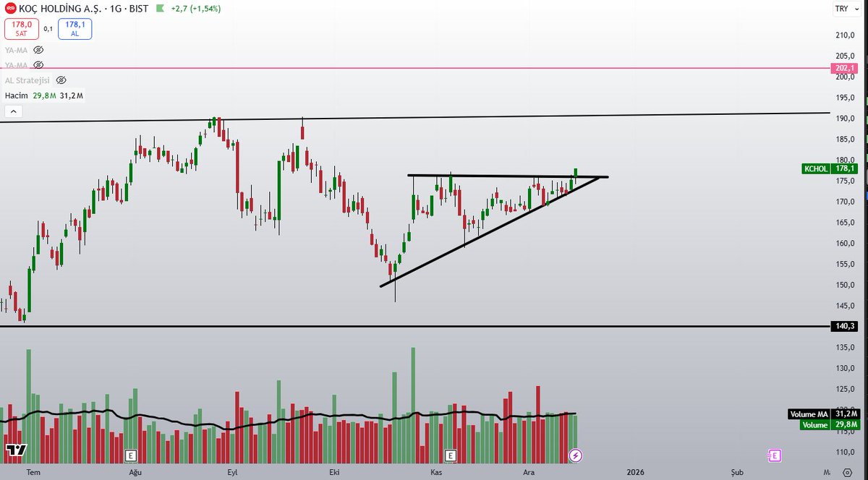The height and width of the screenshot is (480, 868).
Task: Show the AL Stratejisi indicator via eye icon
Action: 61,80
